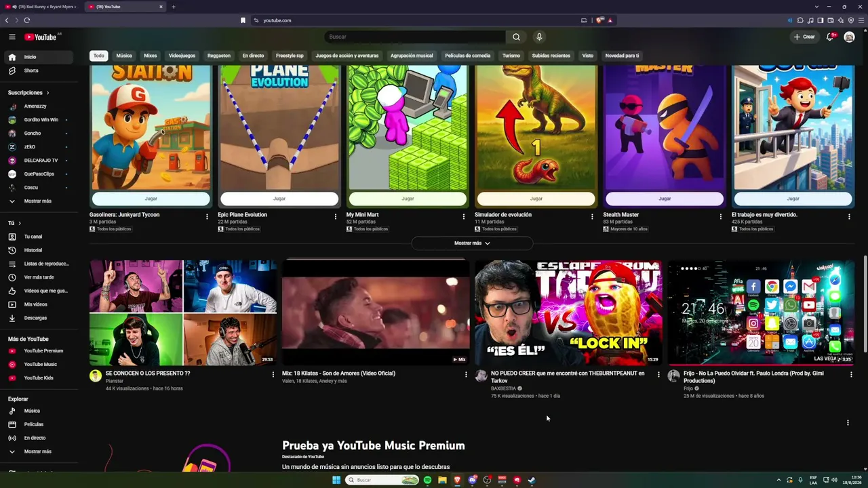
Task: Open YouTube Music in the sidebar
Action: click(38, 364)
